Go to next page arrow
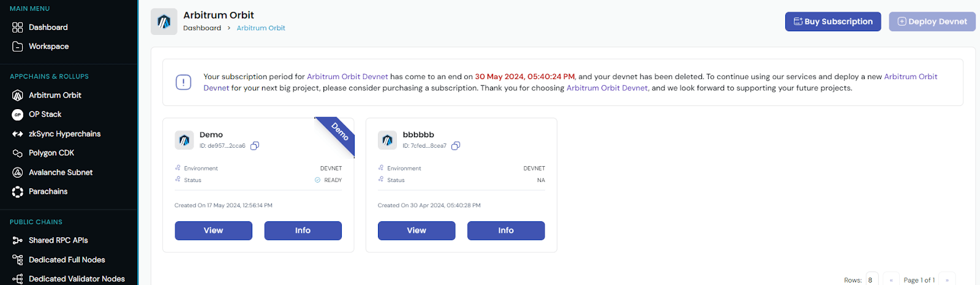This screenshot has height=285, width=980. point(947,279)
